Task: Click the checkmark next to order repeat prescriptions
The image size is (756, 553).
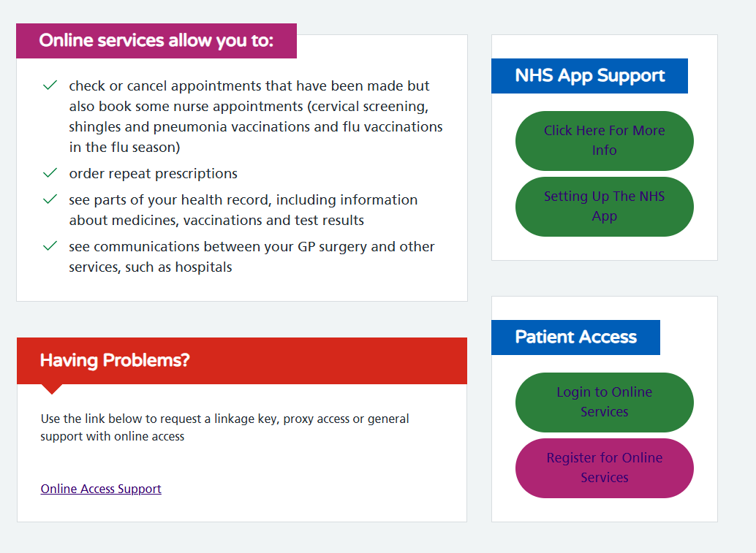Action: (x=50, y=173)
